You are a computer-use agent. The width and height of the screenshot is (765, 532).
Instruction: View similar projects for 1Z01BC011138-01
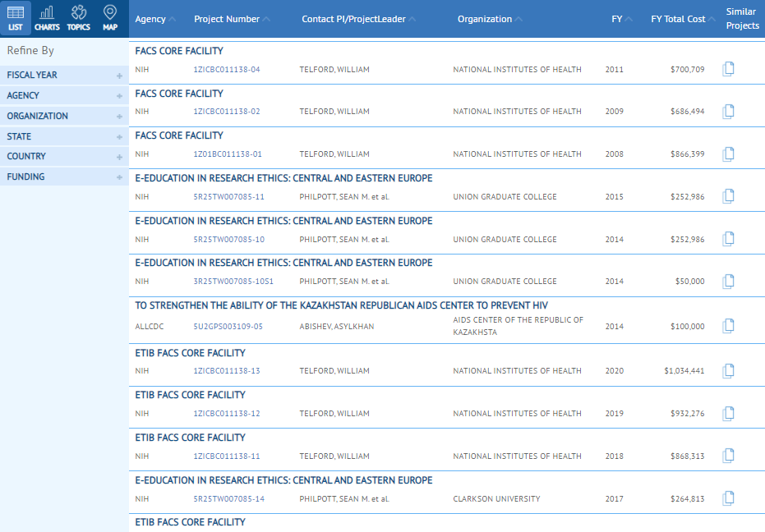pos(728,154)
